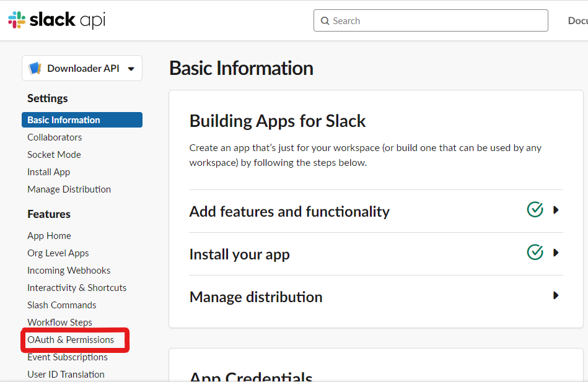Screen dimensions: 588x382
Task: Click the Building Apps for Slack heading
Action: point(278,121)
